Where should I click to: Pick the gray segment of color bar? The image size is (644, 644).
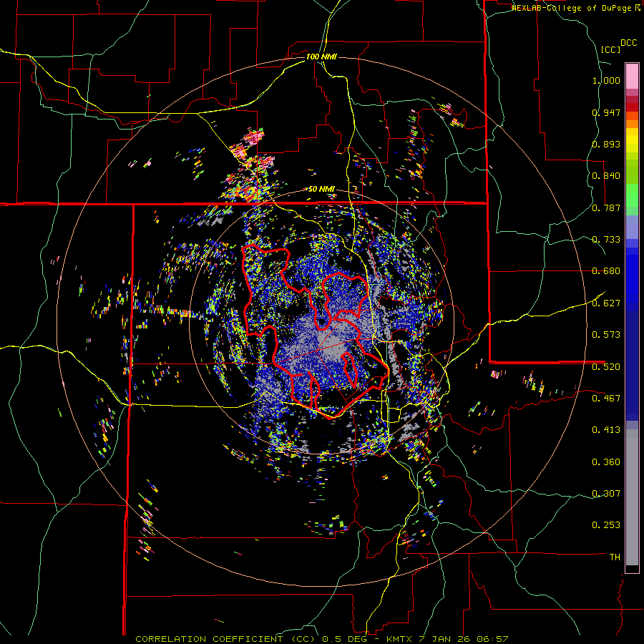point(632,497)
